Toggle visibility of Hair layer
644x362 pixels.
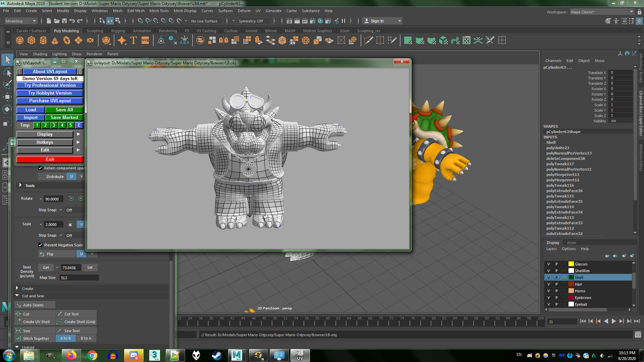548,284
